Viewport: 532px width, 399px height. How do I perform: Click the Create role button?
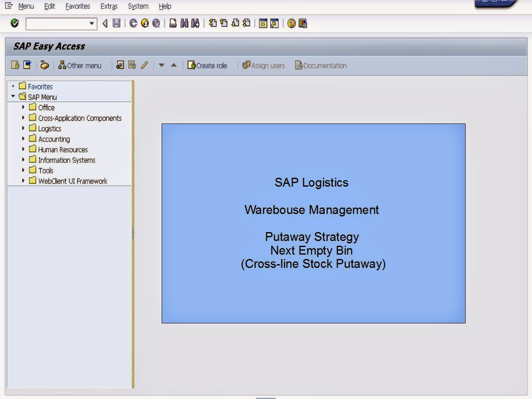pyautogui.click(x=207, y=65)
